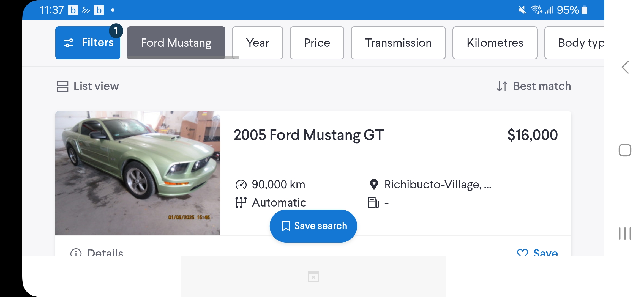Tap the Android home button
Viewport: 644px width, 297px height.
pyautogui.click(x=625, y=150)
